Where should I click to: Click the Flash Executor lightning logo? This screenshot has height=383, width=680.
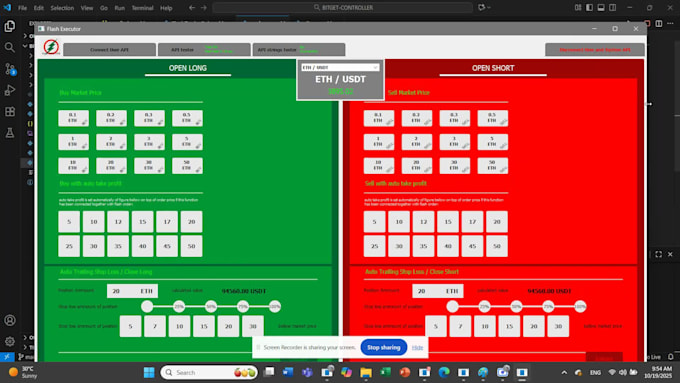pyautogui.click(x=51, y=47)
